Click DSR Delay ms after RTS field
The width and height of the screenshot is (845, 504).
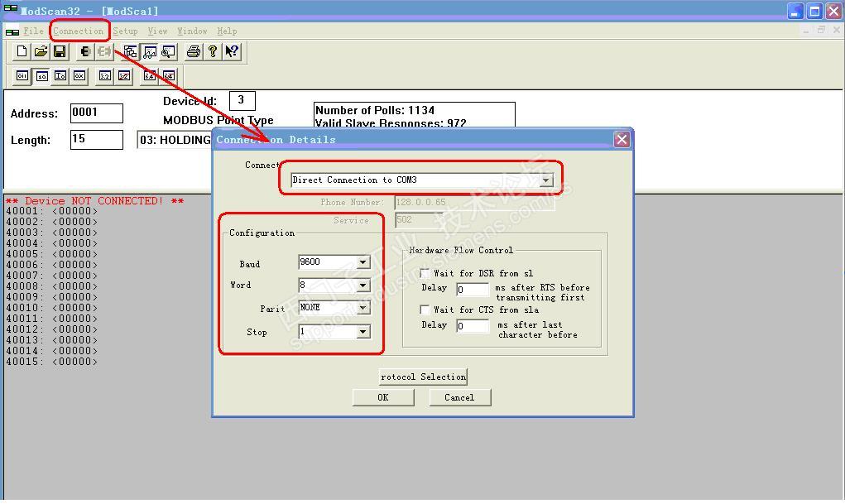[473, 290]
